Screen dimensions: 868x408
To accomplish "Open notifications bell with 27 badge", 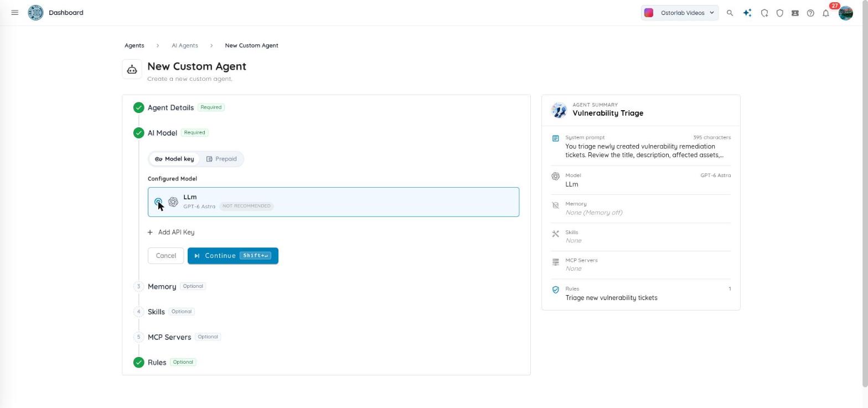I will tap(826, 13).
